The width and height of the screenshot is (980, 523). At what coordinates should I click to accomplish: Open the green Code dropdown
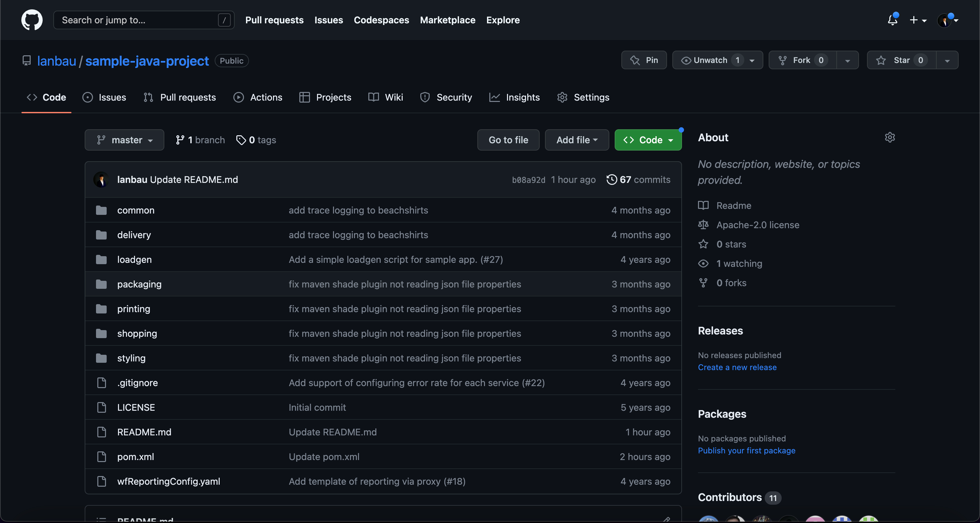[x=648, y=140]
